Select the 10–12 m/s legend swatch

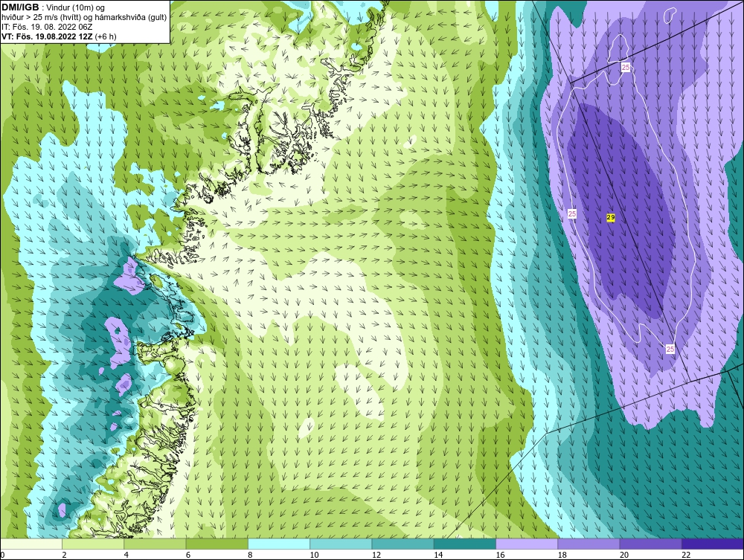pyautogui.click(x=341, y=544)
